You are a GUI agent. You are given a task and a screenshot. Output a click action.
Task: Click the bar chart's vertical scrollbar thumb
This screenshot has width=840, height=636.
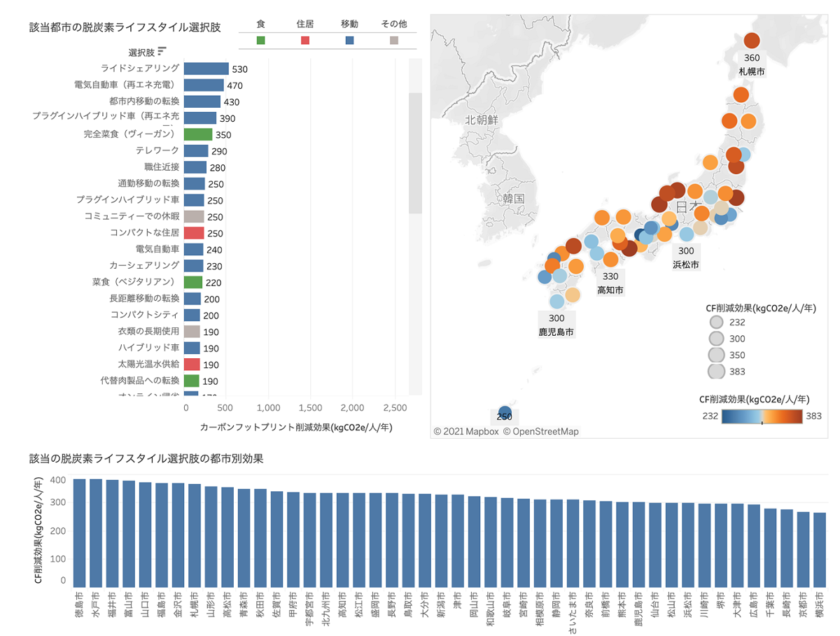click(415, 153)
